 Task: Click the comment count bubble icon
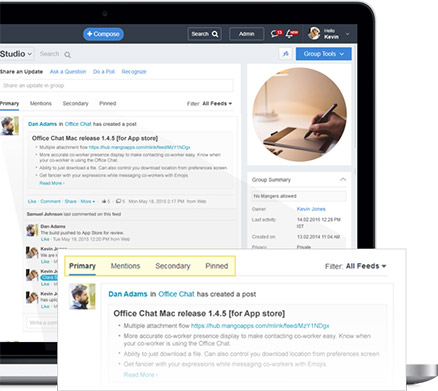118,201
